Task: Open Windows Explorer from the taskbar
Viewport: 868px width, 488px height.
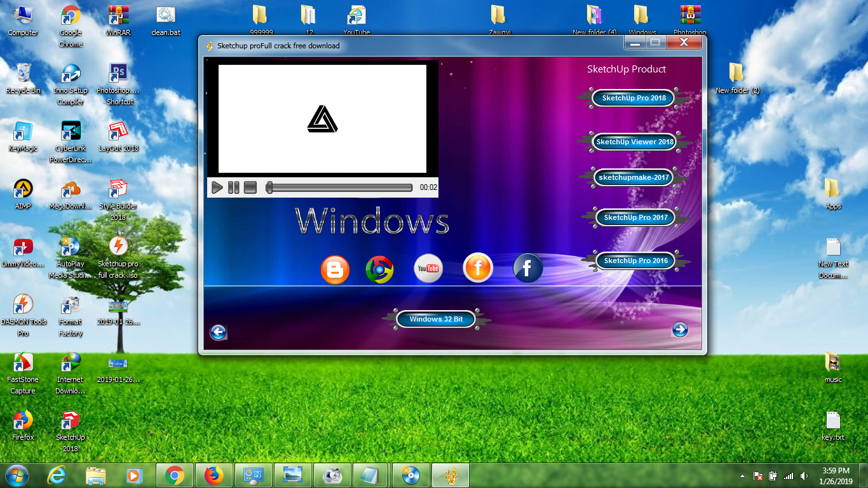Action: point(96,475)
